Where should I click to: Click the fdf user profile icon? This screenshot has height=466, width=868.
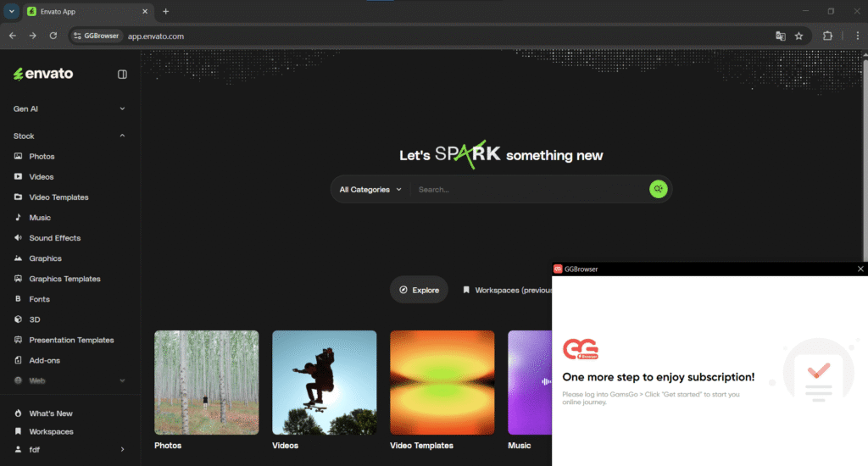click(19, 449)
